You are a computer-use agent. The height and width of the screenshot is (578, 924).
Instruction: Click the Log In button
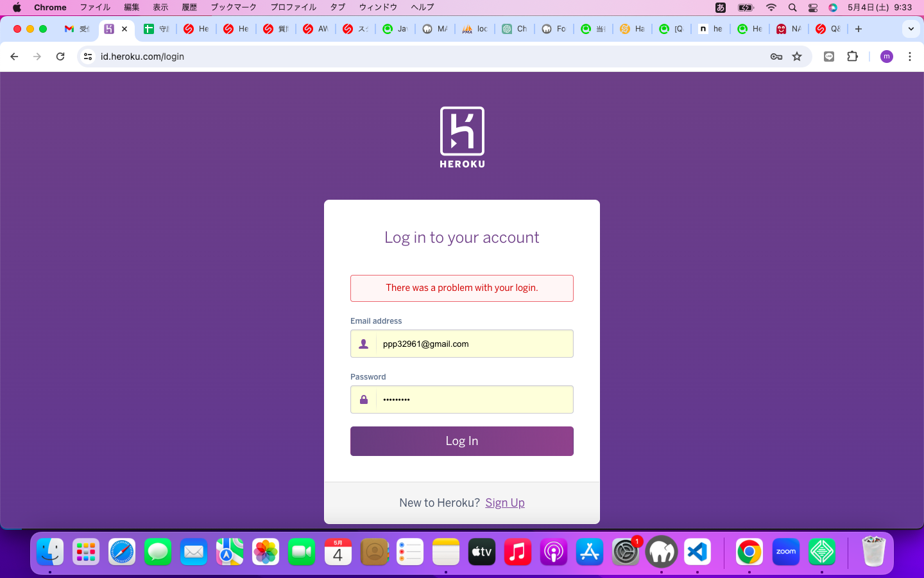pos(462,441)
